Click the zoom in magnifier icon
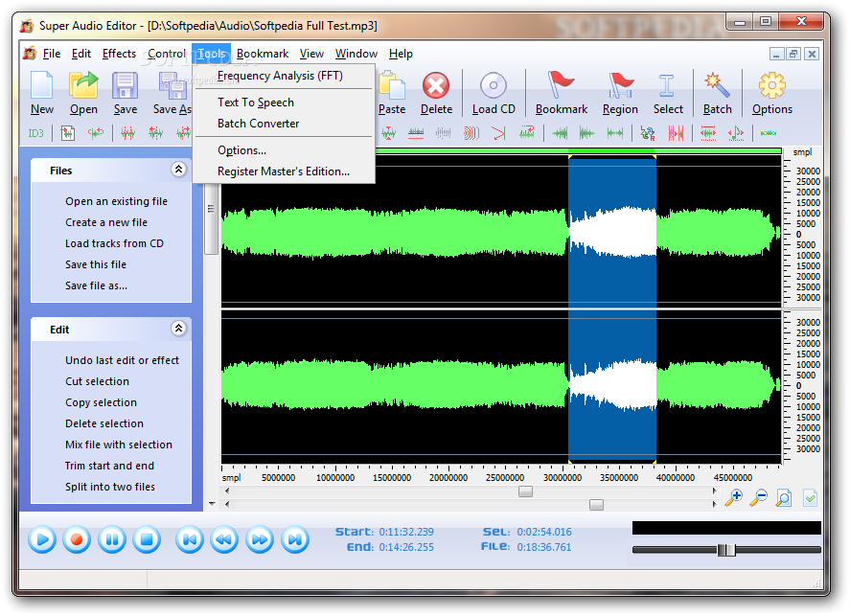The width and height of the screenshot is (850, 616). coord(733,497)
